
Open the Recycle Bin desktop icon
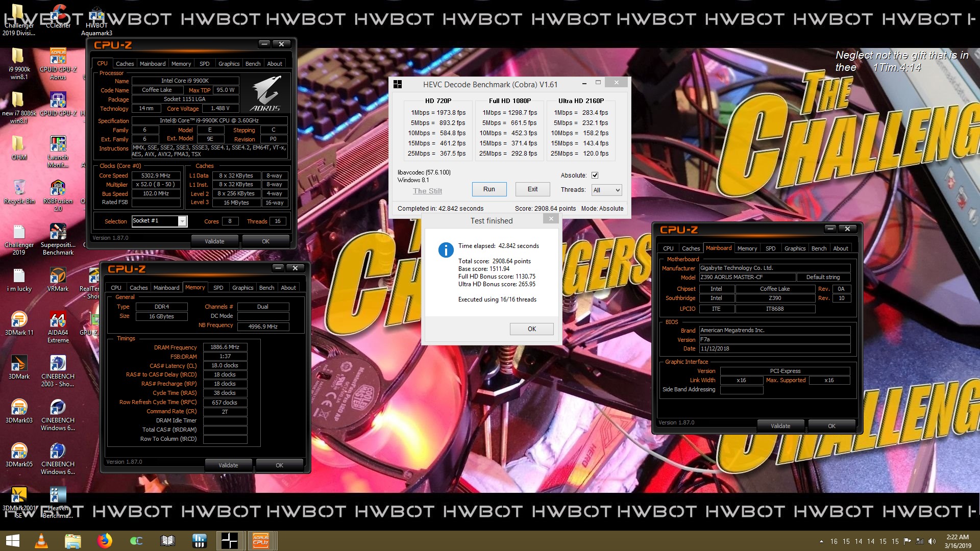coord(19,192)
